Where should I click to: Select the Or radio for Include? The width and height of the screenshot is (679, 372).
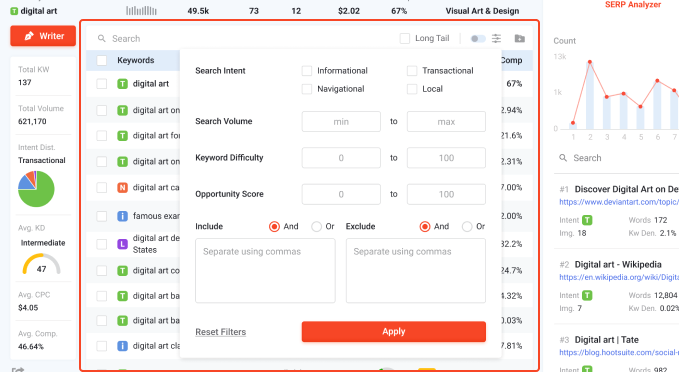pyautogui.click(x=317, y=226)
